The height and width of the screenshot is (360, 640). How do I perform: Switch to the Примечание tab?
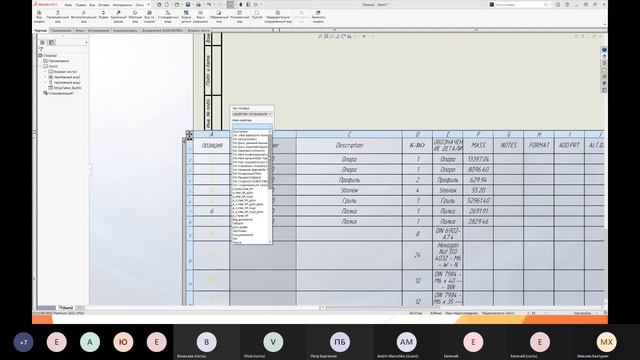coord(61,30)
